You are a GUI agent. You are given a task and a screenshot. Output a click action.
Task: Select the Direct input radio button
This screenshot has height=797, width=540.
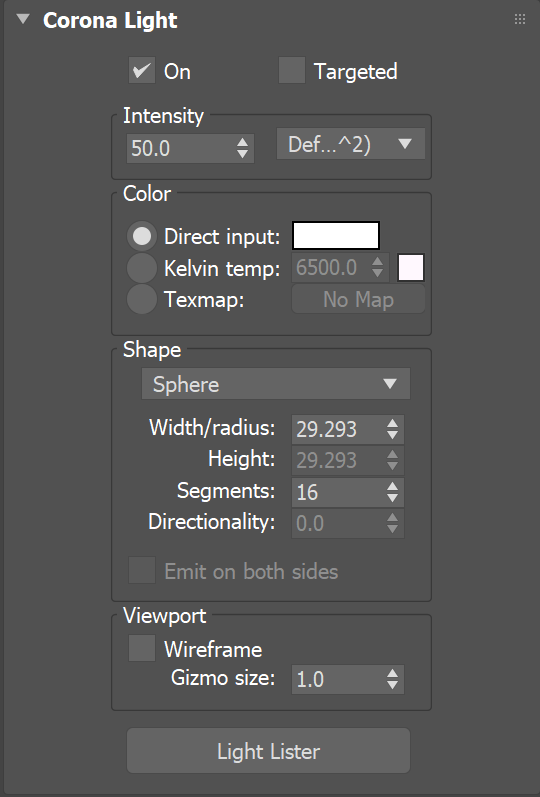(142, 236)
